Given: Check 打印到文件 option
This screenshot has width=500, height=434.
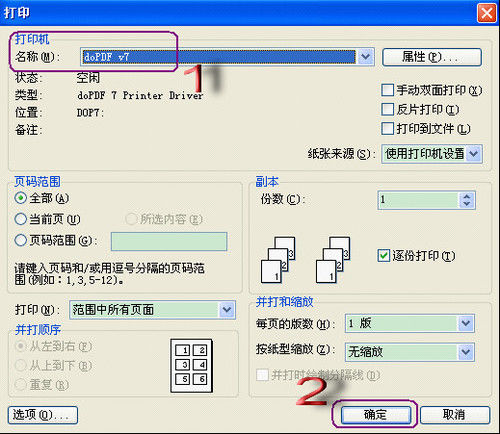Looking at the screenshot, I should click(387, 129).
